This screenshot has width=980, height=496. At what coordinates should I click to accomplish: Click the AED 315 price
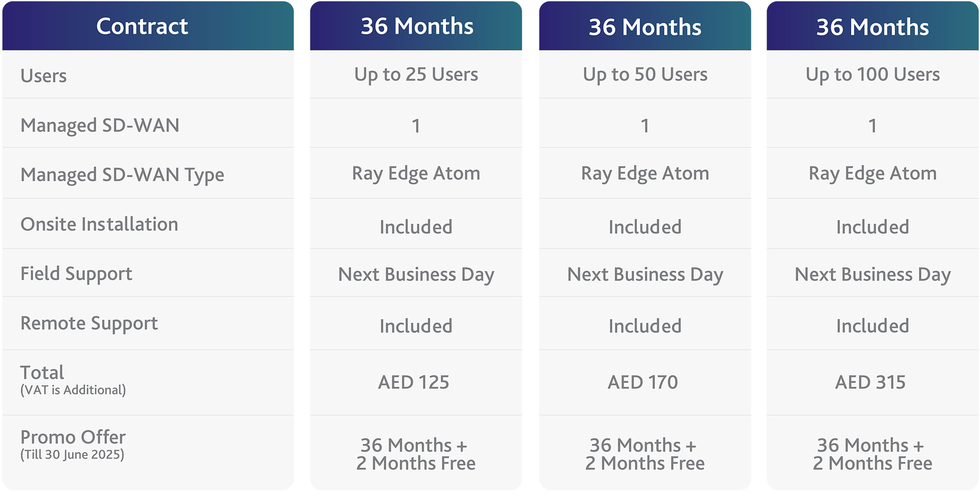[870, 382]
